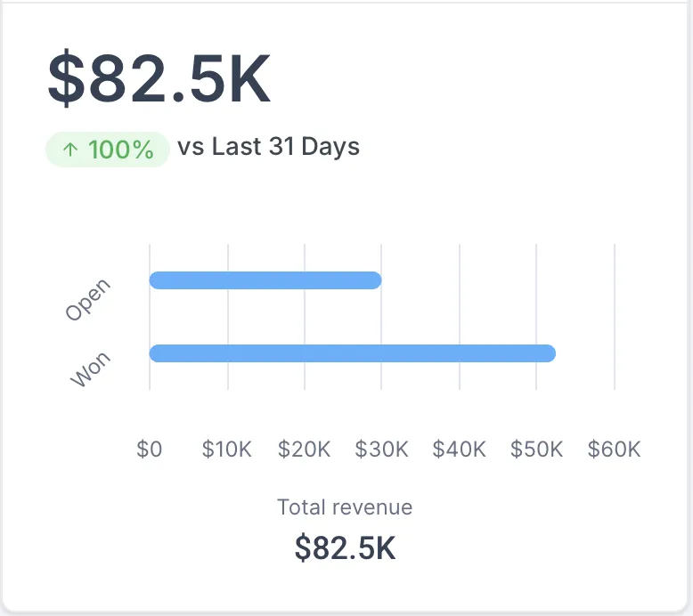Click the bottom $82.5K total value
This screenshot has width=693, height=616.
pos(345,547)
